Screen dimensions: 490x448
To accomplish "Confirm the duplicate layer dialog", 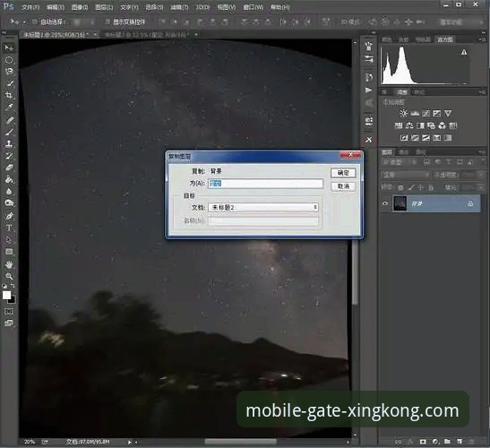I will (x=343, y=173).
